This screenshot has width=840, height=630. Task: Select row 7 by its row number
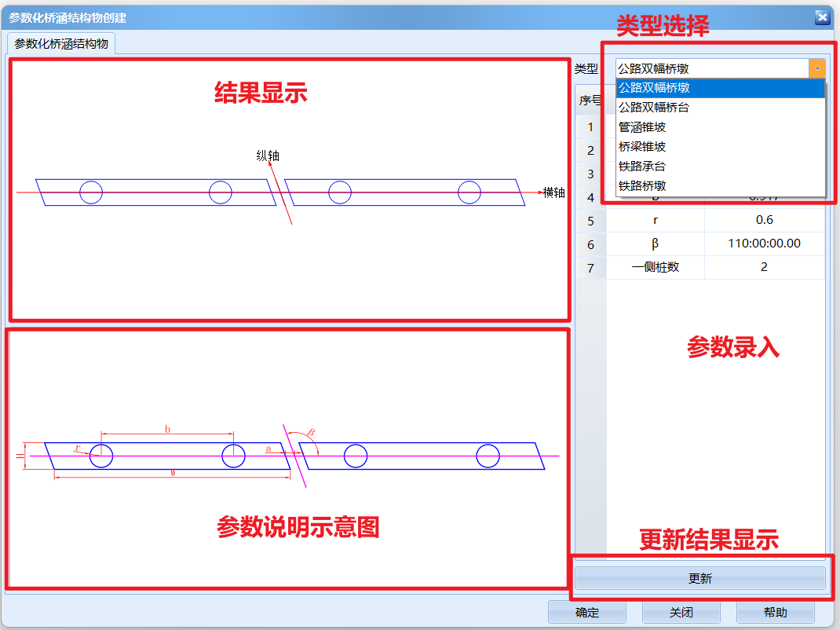click(590, 269)
